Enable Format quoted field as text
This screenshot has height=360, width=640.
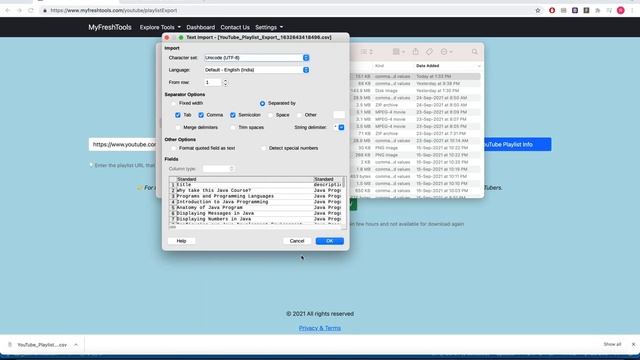point(174,148)
